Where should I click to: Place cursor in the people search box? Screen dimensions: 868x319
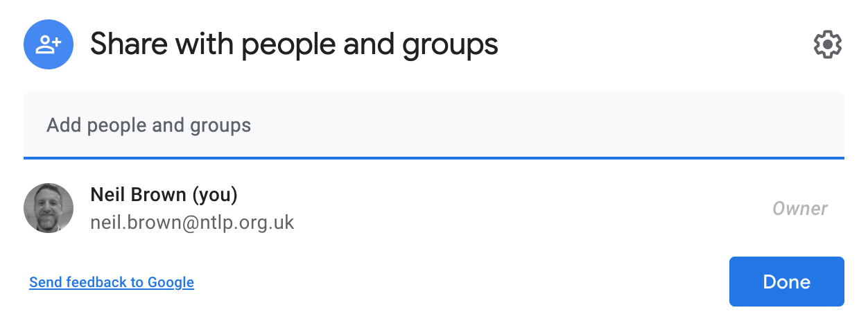(434, 126)
